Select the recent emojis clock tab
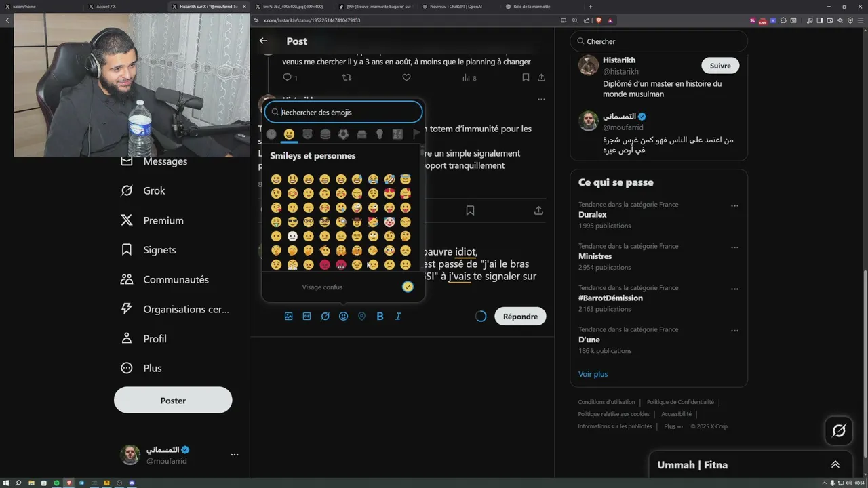Screen dimensions: 868x488 coord(271,134)
